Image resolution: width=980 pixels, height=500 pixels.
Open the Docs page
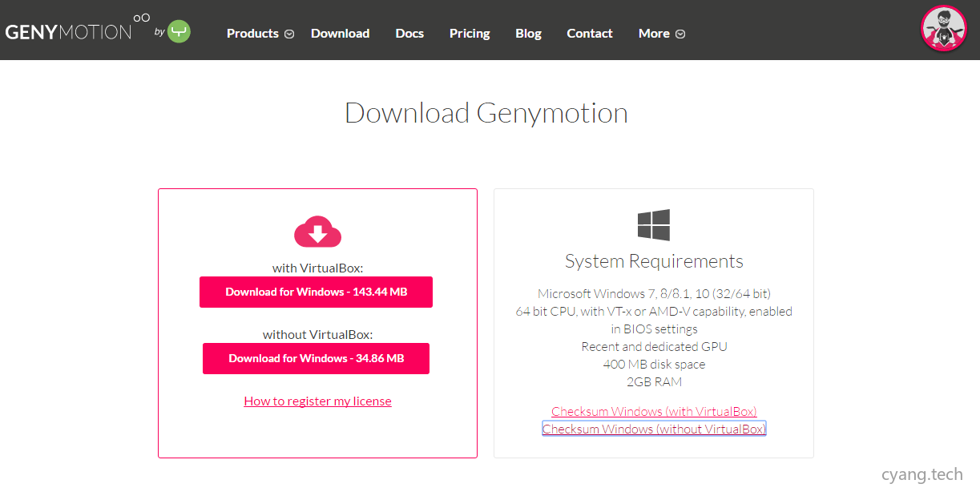pyautogui.click(x=409, y=34)
